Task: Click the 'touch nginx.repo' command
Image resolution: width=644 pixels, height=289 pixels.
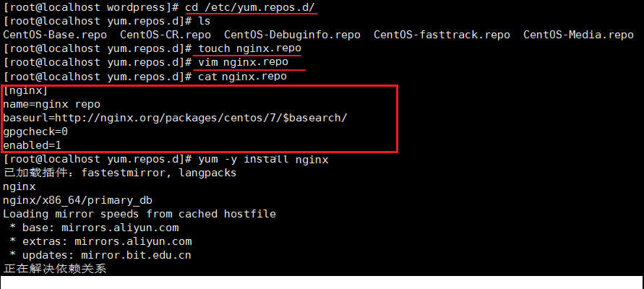Action: tap(249, 48)
